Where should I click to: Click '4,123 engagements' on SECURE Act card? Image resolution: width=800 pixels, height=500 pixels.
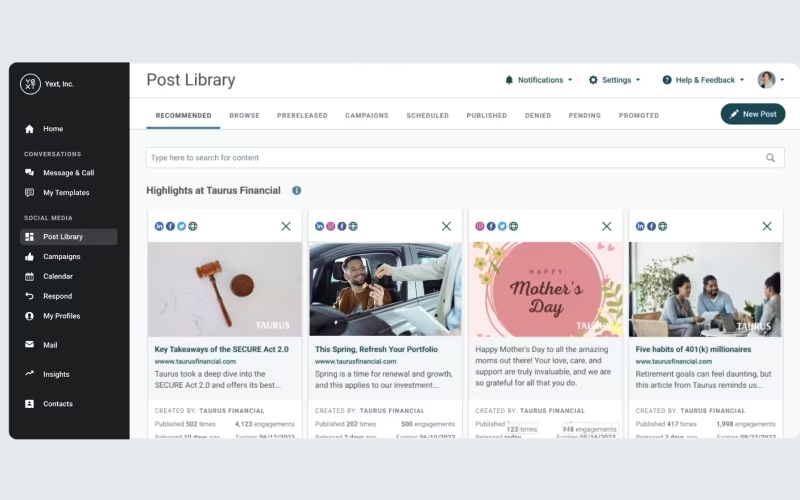pyautogui.click(x=264, y=424)
